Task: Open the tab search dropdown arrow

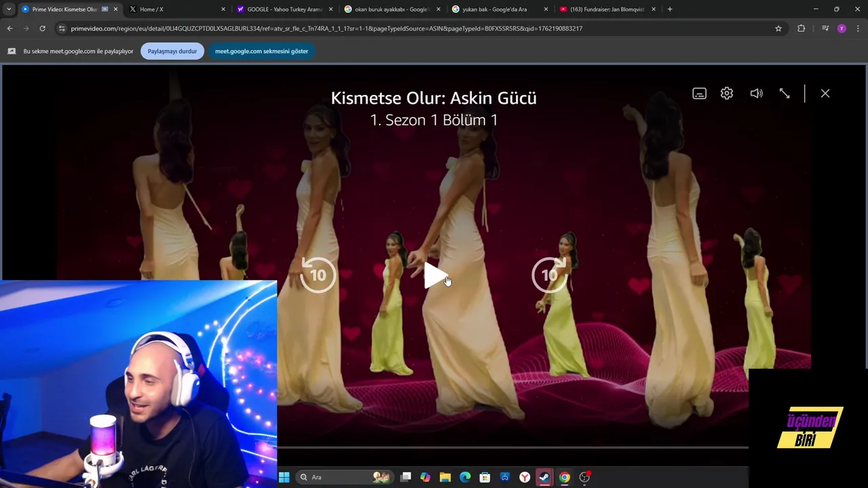Action: tap(8, 9)
